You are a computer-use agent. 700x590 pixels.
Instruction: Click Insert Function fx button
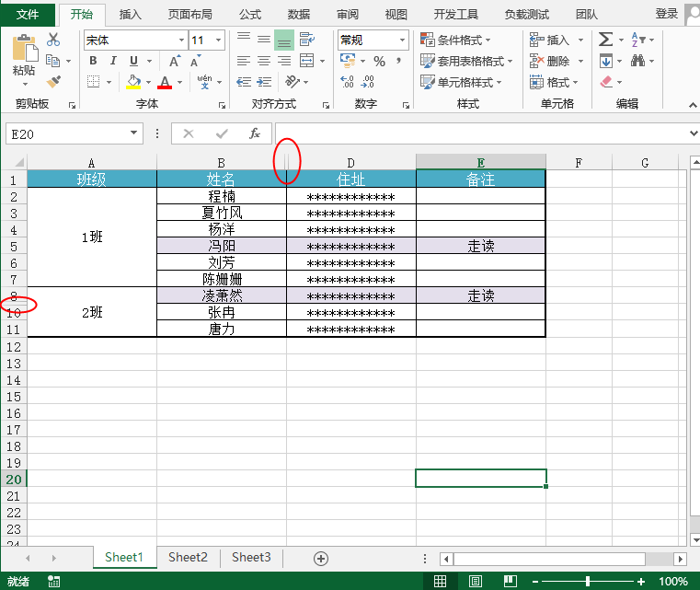[x=255, y=133]
